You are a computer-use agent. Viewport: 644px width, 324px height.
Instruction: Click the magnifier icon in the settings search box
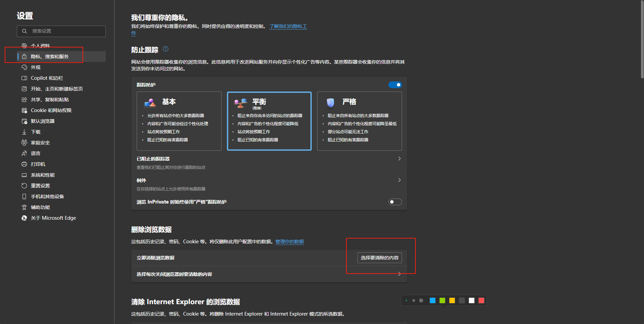pyautogui.click(x=24, y=31)
